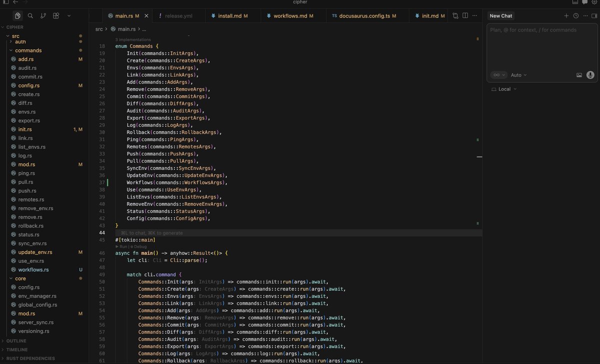Open init.rs in the file tree
The image size is (600, 364).
click(x=25, y=129)
